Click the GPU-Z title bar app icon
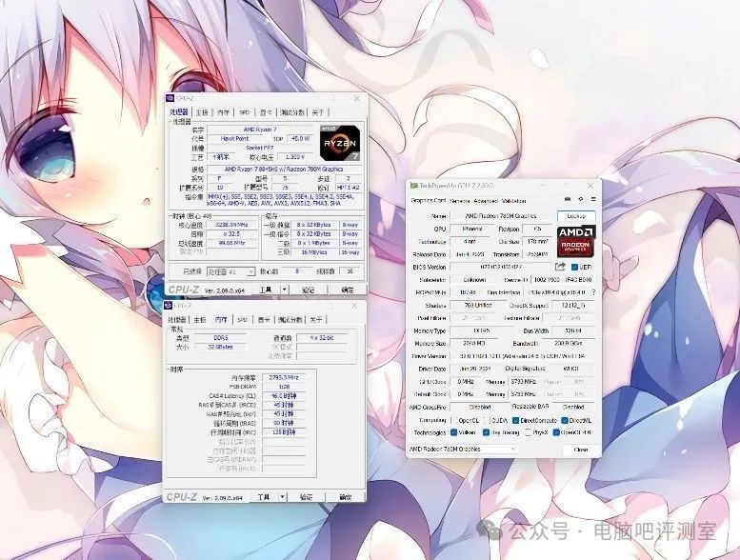 [x=414, y=186]
